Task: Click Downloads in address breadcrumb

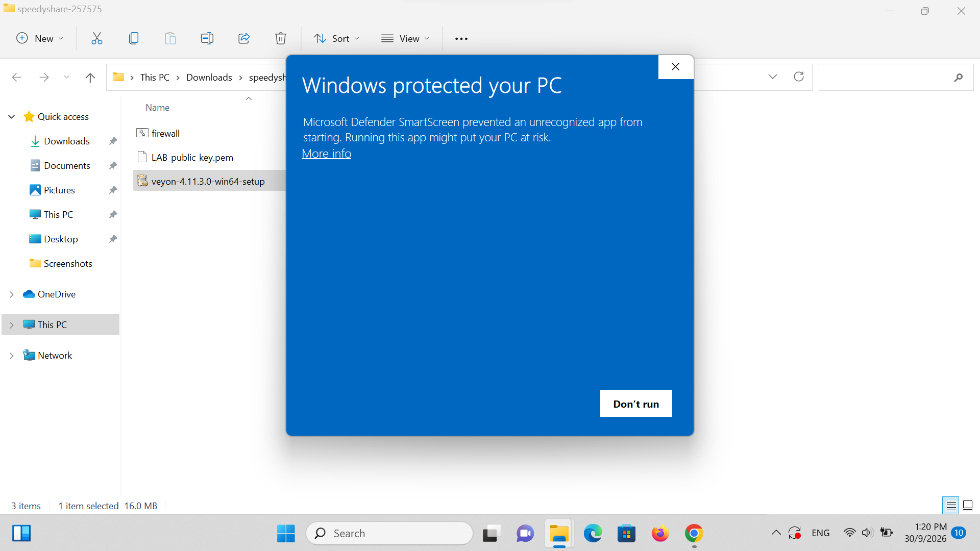Action: pos(209,77)
